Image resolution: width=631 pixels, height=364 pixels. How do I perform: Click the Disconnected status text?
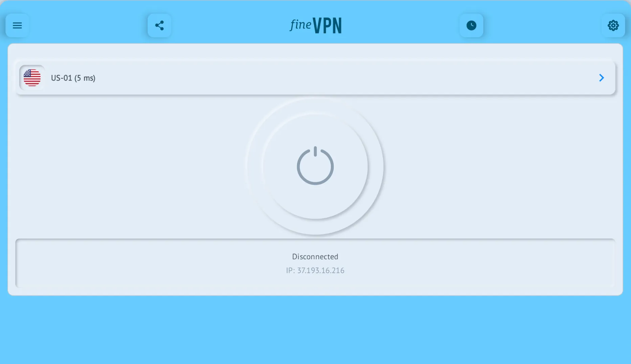click(x=315, y=256)
